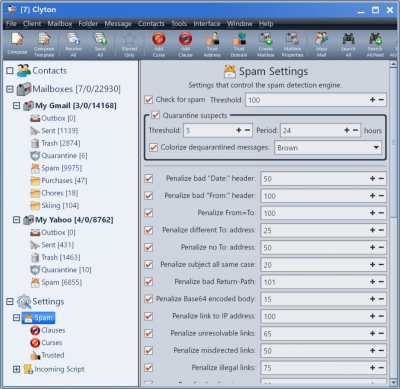Viewport: 400px width, 389px height.
Task: Toggle the Quarantine suspects checkbox
Action: [x=155, y=115]
